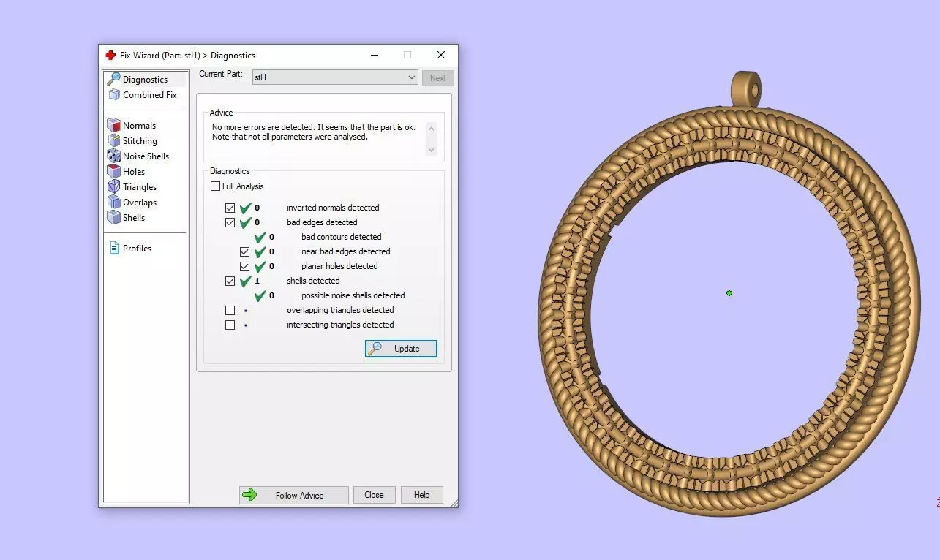Open the Shells fix icon
940x560 pixels.
[x=113, y=218]
